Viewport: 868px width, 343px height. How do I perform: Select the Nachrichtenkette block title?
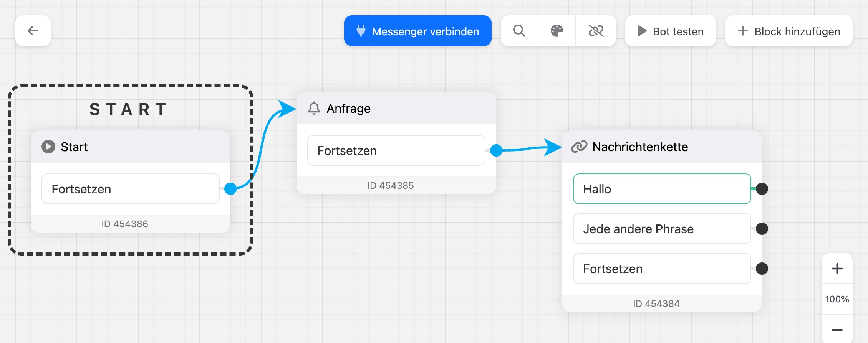[640, 147]
